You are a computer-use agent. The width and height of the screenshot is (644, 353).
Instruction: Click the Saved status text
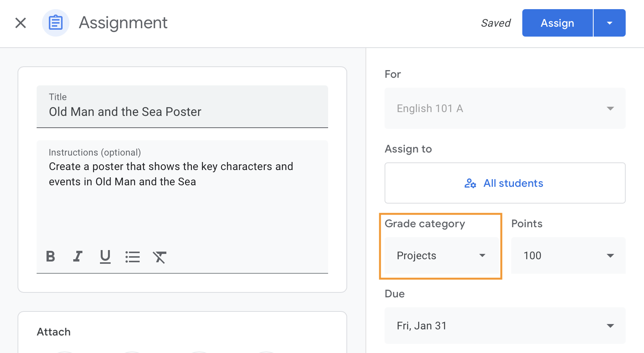[x=496, y=23]
